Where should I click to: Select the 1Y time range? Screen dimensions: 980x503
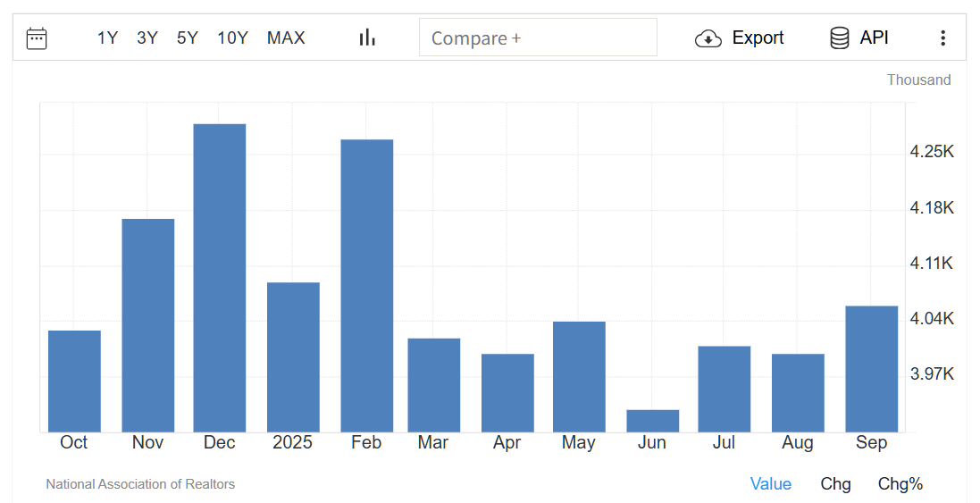107,38
